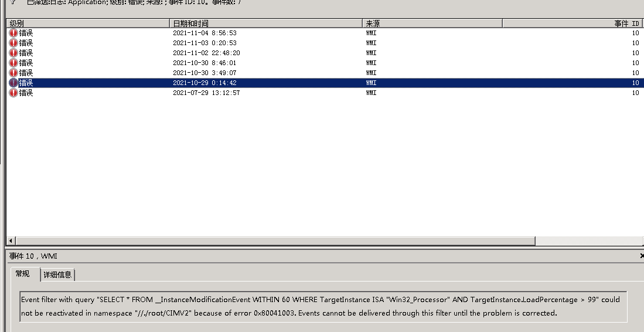Click event description text about Win32_Processor query

click(x=323, y=306)
